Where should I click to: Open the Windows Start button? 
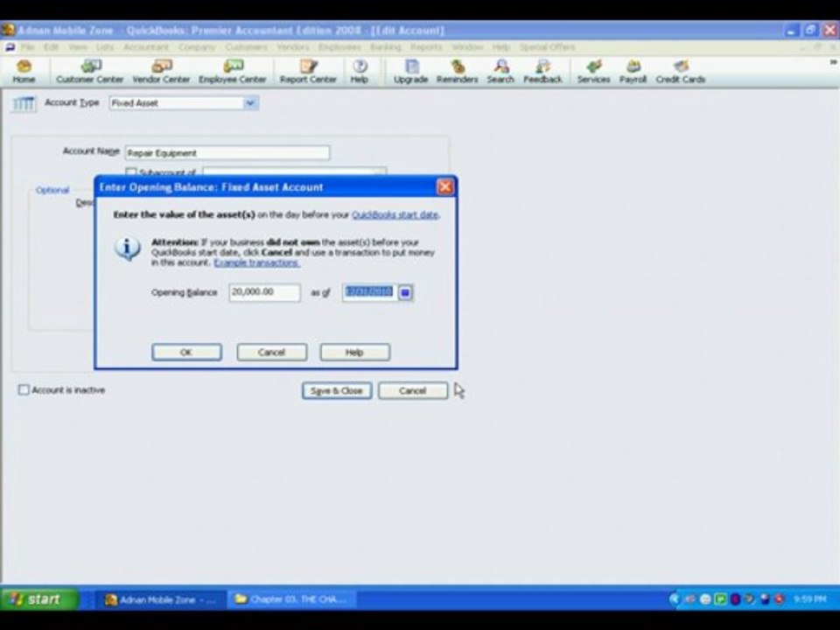pyautogui.click(x=40, y=598)
